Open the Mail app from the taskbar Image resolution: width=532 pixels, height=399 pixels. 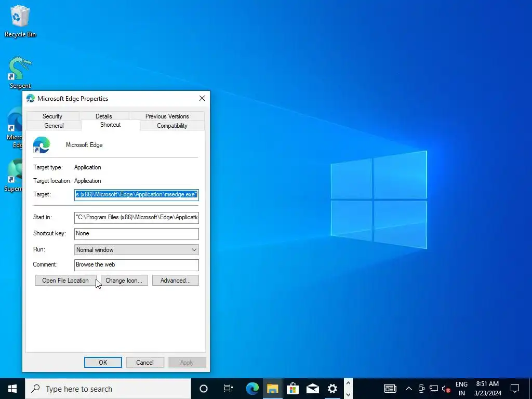coord(312,389)
